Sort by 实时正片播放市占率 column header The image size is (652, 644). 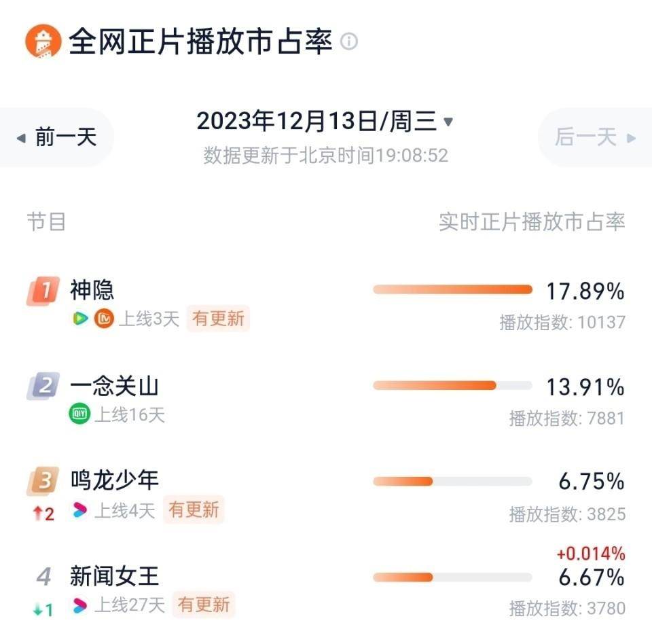tap(532, 221)
